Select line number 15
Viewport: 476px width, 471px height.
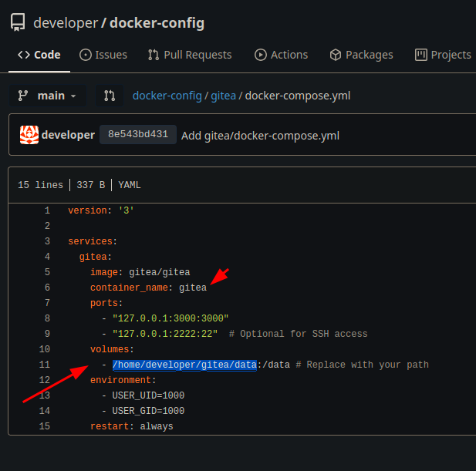(45, 426)
